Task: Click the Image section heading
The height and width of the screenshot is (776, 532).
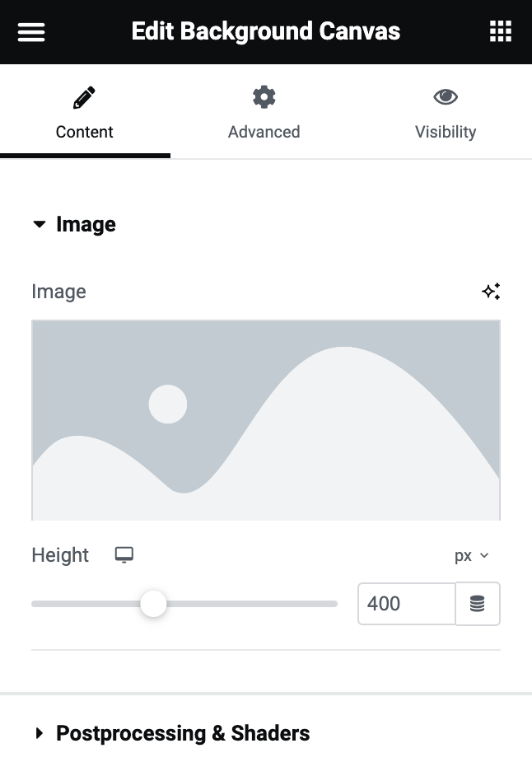Action: pyautogui.click(x=86, y=225)
